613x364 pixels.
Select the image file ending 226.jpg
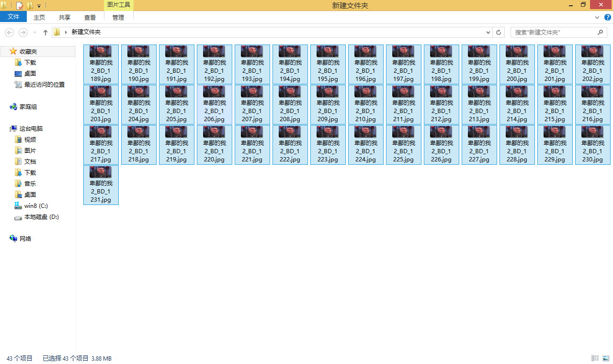tap(442, 145)
